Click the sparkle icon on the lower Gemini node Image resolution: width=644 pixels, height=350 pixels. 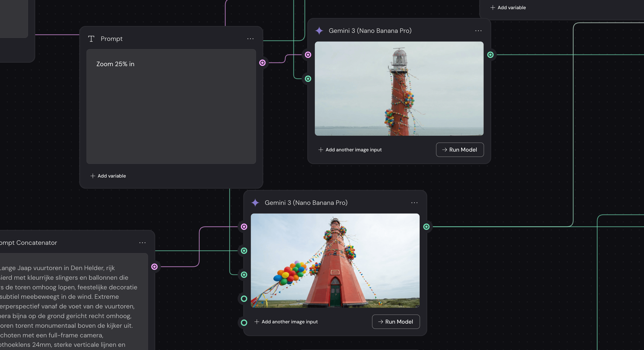coord(255,203)
